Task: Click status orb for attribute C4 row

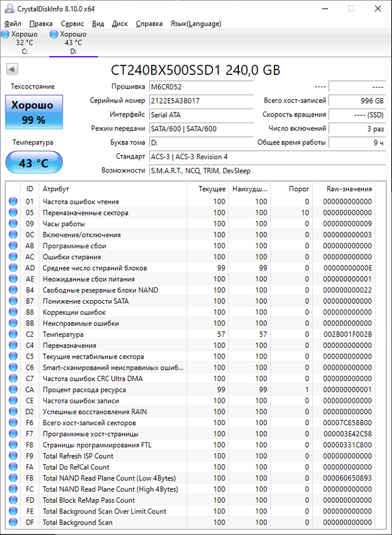Action: [x=13, y=345]
